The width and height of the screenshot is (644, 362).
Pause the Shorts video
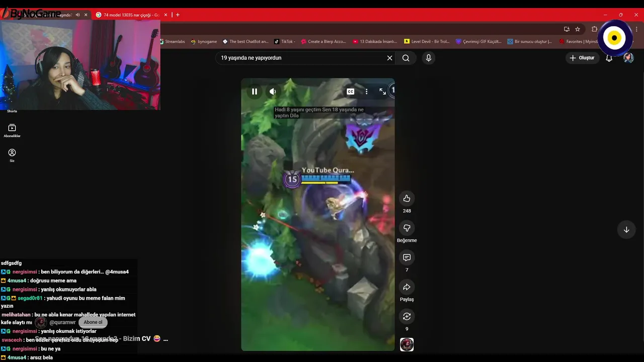(x=255, y=92)
